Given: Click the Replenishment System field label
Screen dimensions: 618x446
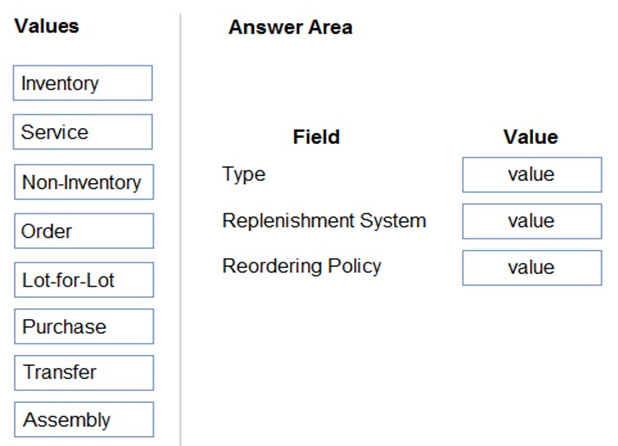Looking at the screenshot, I should point(323,220).
